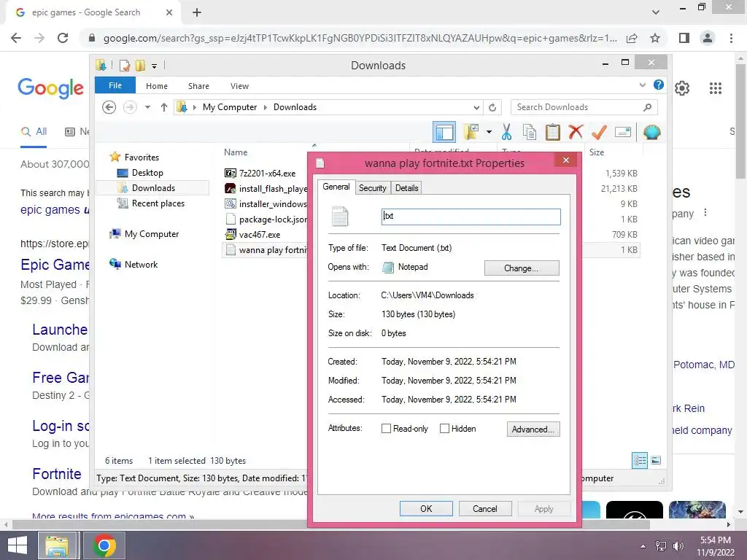Click the red X Delete toolbar icon
This screenshot has height=560, width=747.
pos(576,131)
